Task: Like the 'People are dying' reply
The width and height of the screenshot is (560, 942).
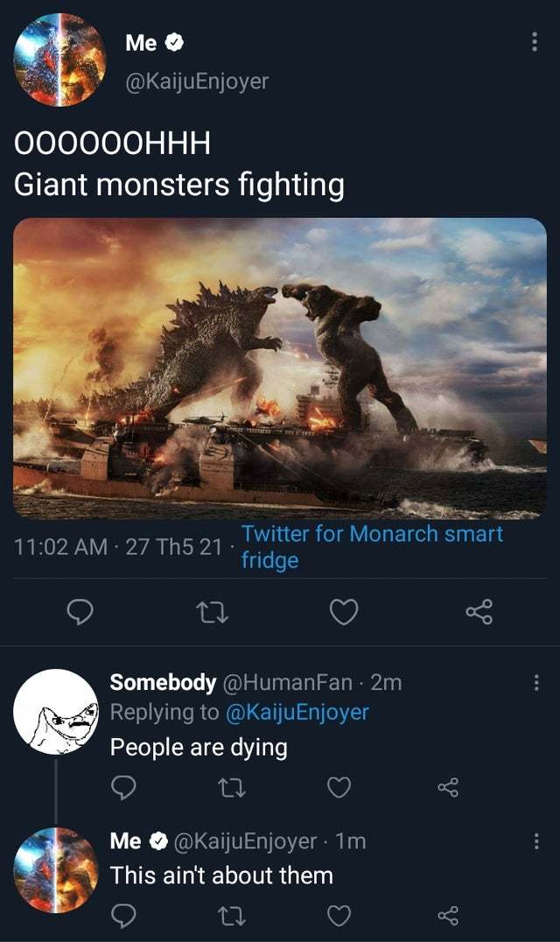Action: click(x=337, y=788)
